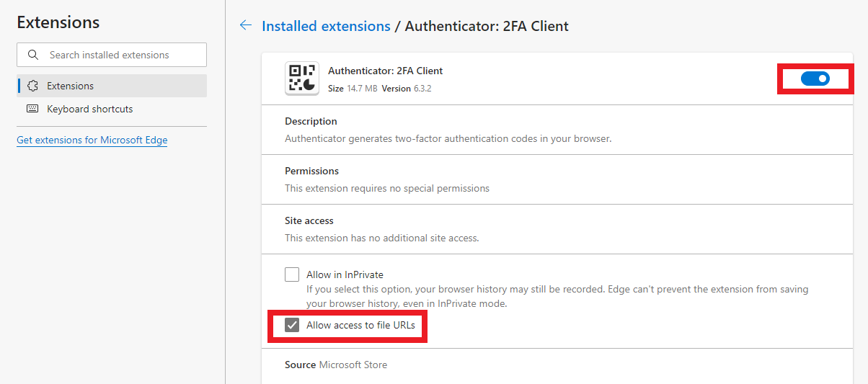Click the Authenticator QR code extension icon
Screen dimensions: 868x384
pos(302,79)
